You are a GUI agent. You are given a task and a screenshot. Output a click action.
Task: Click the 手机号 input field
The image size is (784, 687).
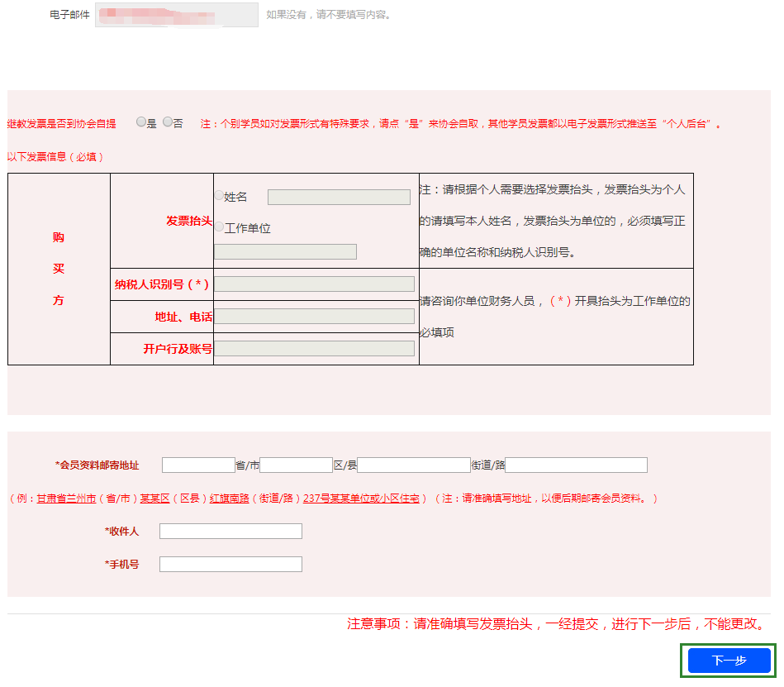point(231,565)
